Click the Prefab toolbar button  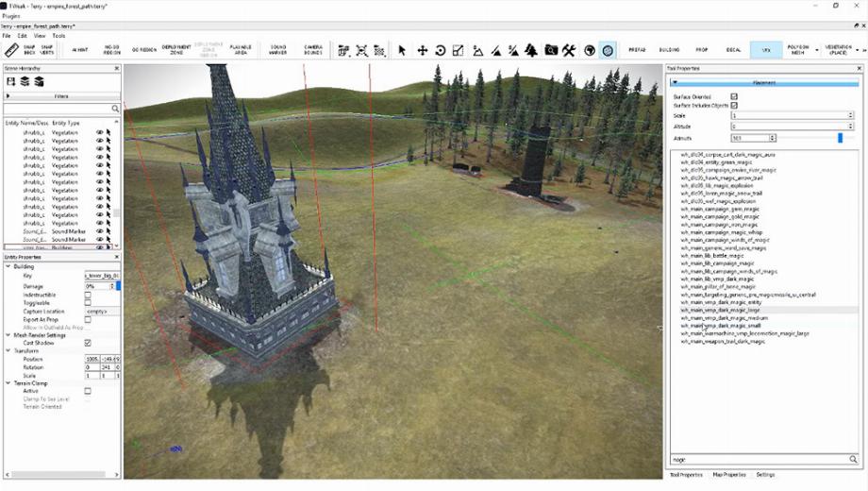click(x=637, y=50)
